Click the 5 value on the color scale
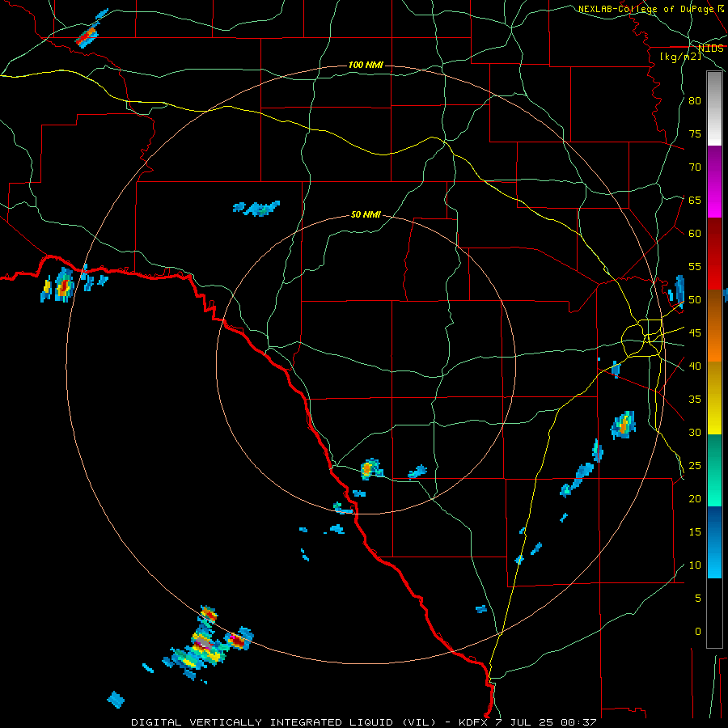This screenshot has width=728, height=728. coord(698,599)
